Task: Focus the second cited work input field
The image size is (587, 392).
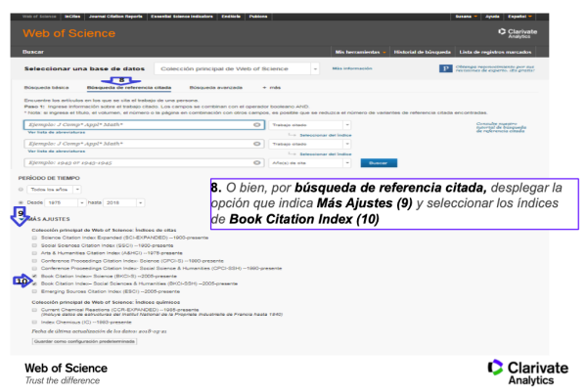Action: (x=144, y=144)
